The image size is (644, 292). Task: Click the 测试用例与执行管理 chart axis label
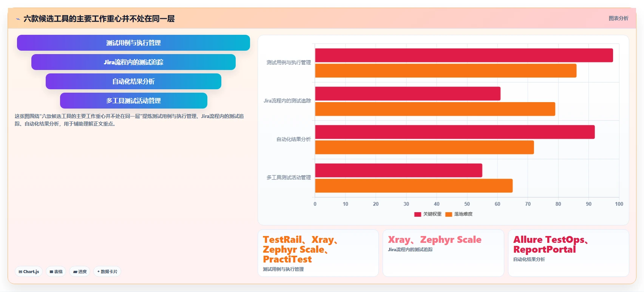coord(289,62)
